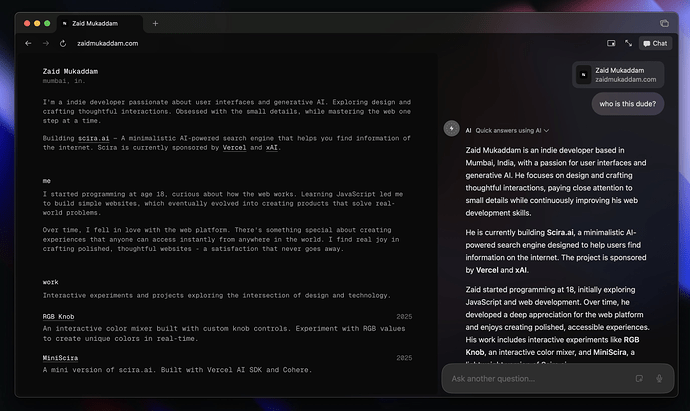The width and height of the screenshot is (690, 411).
Task: Click the zaidmukaddam.com address bar
Action: 108,44
